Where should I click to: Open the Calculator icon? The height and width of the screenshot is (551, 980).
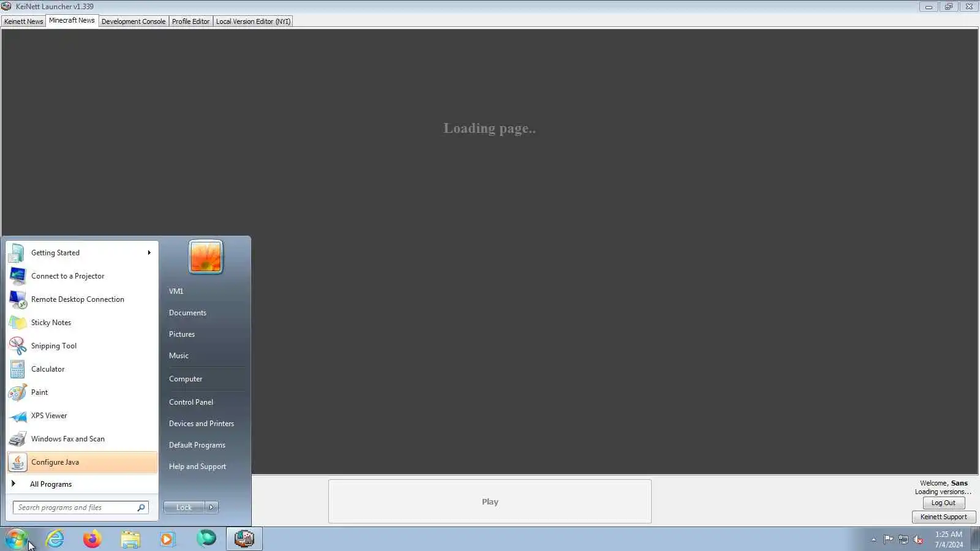(17, 369)
